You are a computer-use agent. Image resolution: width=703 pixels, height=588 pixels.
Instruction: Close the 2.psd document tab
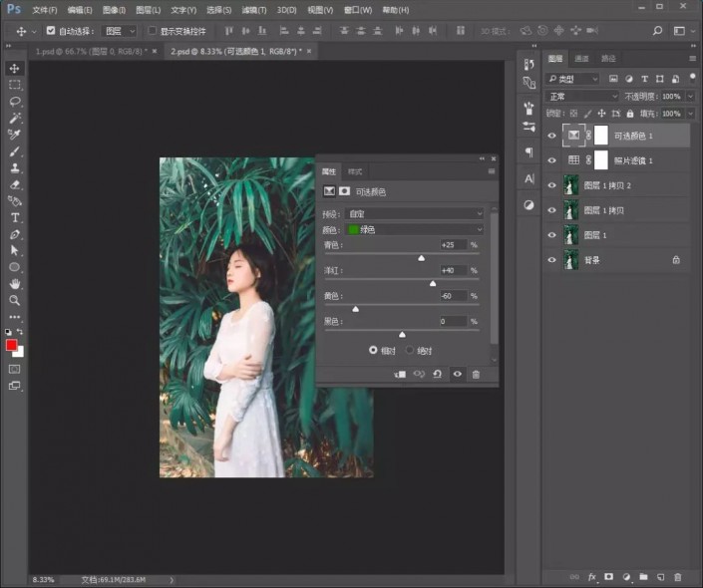point(309,51)
